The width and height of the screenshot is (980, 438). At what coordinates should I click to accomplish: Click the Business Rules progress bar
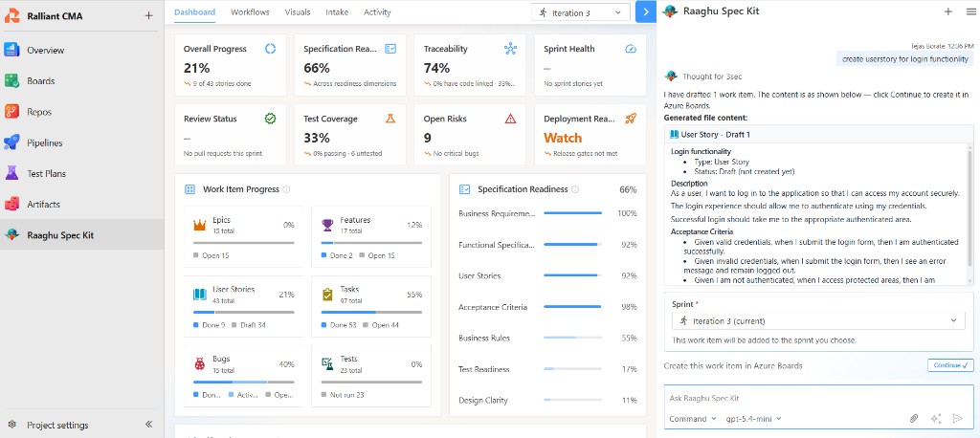pyautogui.click(x=572, y=338)
